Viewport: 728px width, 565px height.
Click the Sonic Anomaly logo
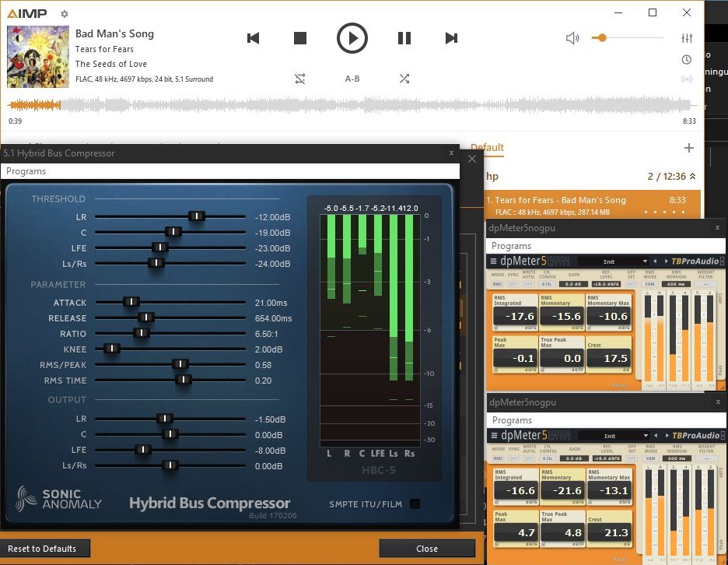[x=58, y=499]
